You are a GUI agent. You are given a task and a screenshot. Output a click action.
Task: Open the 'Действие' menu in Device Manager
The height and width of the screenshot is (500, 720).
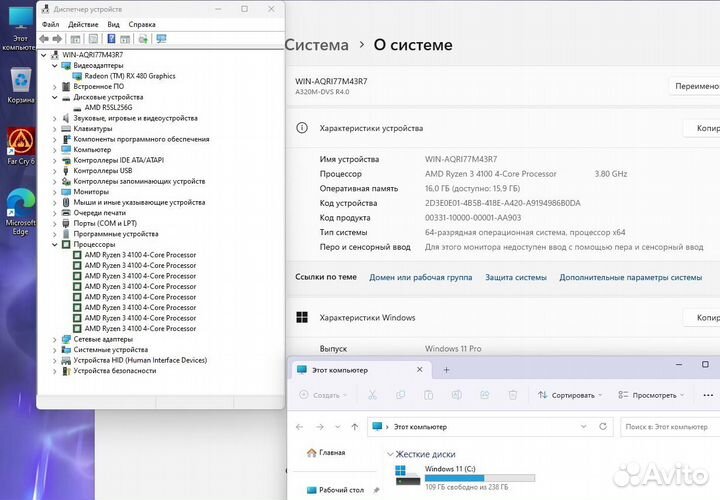pos(83,24)
